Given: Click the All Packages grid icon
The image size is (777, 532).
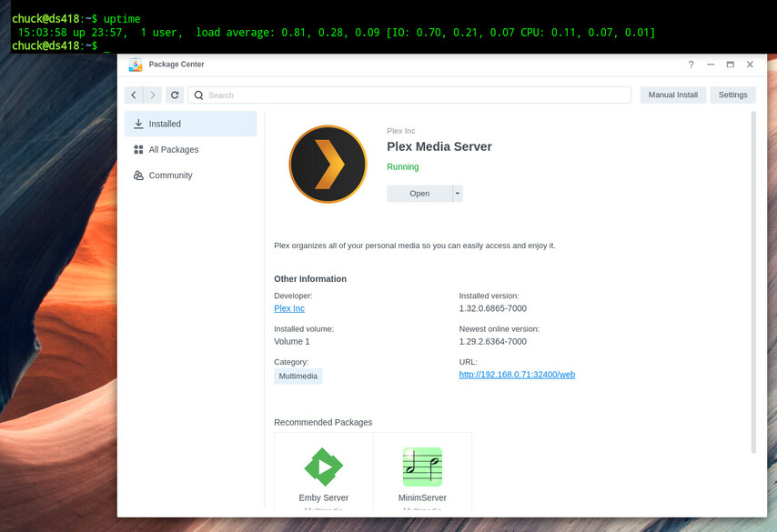Looking at the screenshot, I should tap(138, 149).
